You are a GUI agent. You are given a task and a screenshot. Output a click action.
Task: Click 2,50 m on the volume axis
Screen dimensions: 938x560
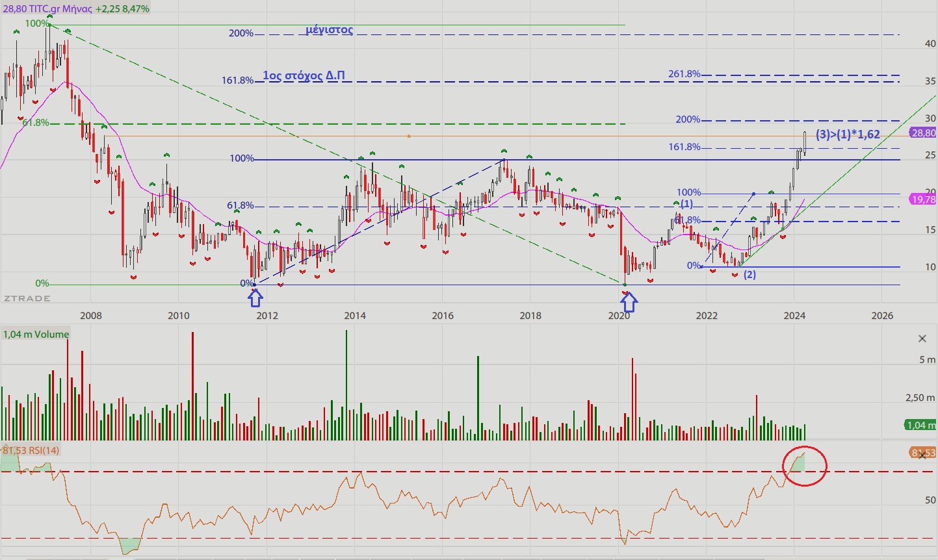[920, 398]
